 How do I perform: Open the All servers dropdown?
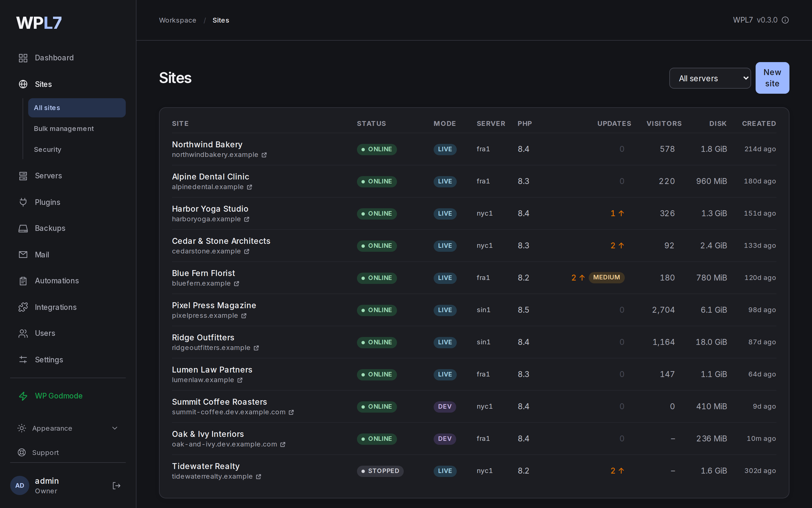point(710,78)
